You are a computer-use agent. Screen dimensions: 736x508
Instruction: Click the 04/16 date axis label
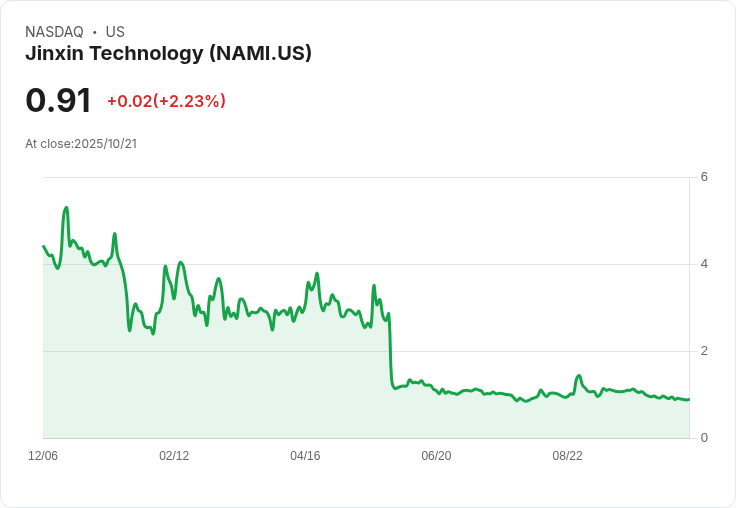tap(305, 456)
